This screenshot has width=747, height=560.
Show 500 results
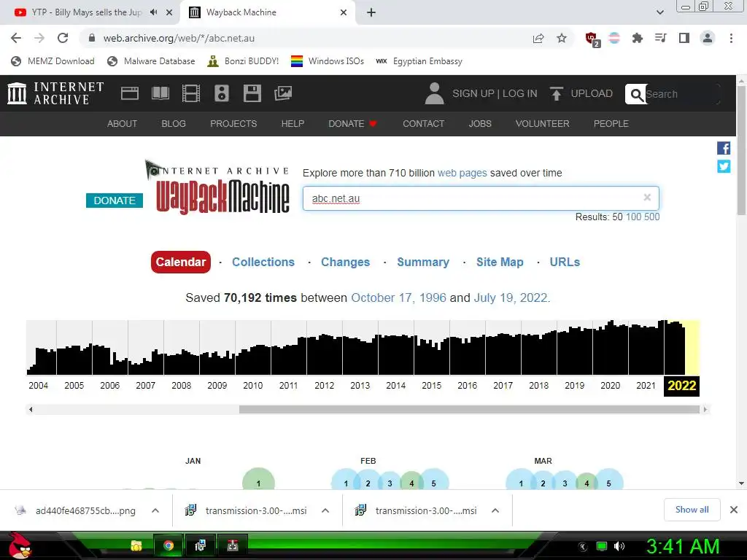pos(651,217)
